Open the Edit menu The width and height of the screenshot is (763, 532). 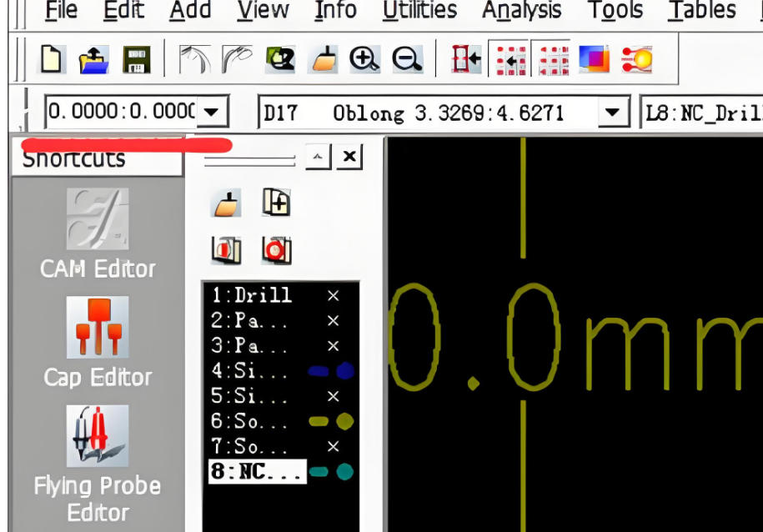point(123,10)
